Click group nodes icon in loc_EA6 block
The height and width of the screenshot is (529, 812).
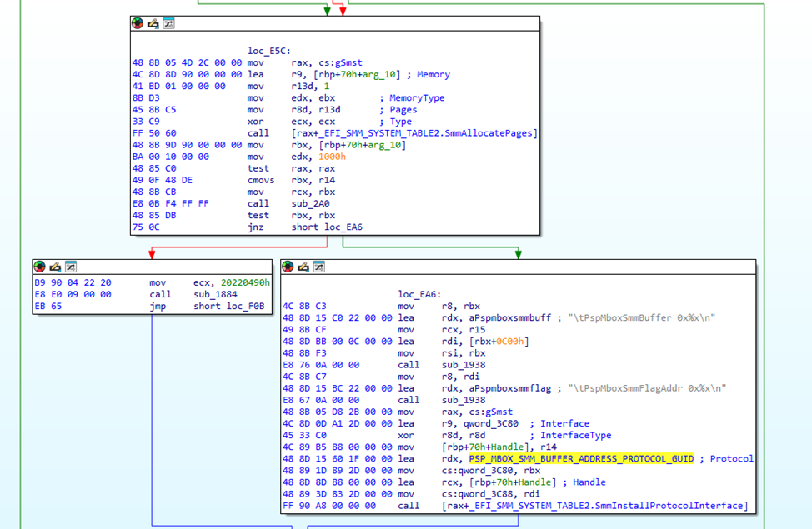[x=318, y=267]
